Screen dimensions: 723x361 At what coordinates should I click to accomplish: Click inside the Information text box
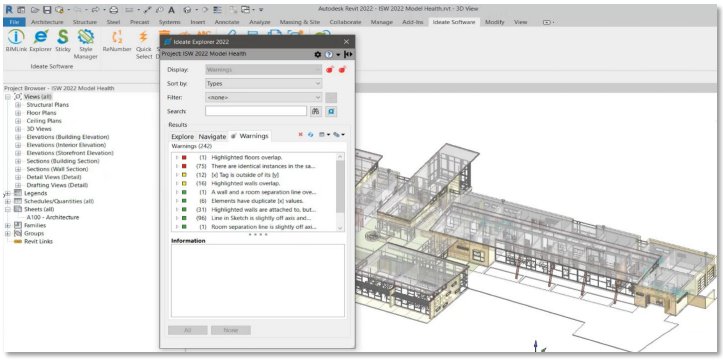[258, 280]
